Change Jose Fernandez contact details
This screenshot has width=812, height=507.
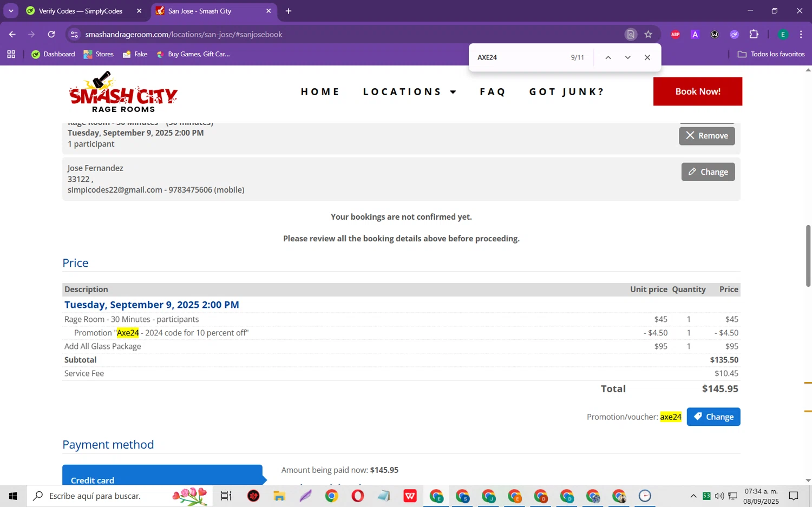[x=708, y=172]
